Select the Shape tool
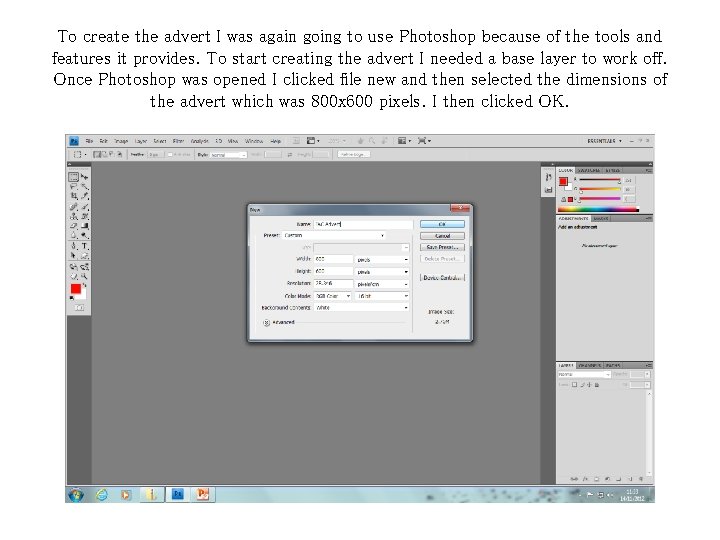 (84, 256)
